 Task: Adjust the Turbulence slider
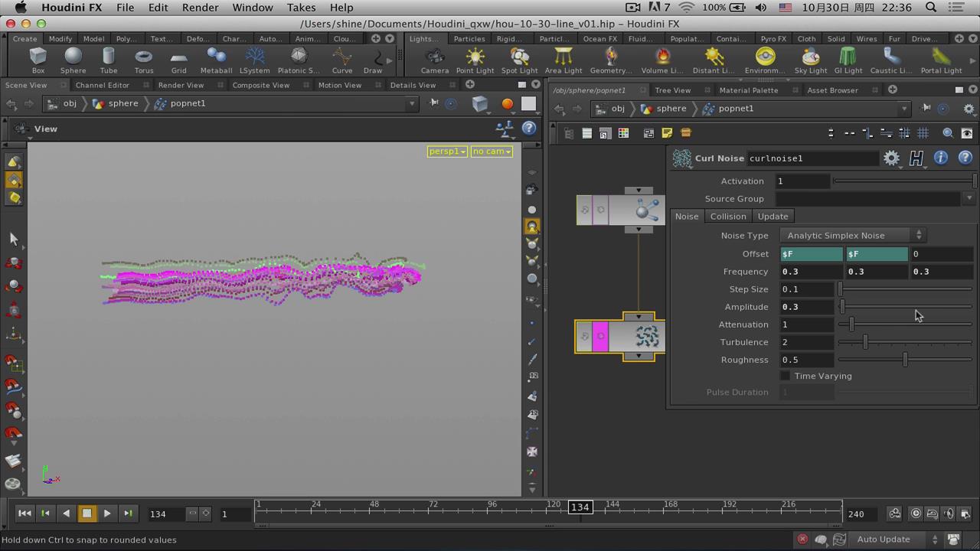905,342
